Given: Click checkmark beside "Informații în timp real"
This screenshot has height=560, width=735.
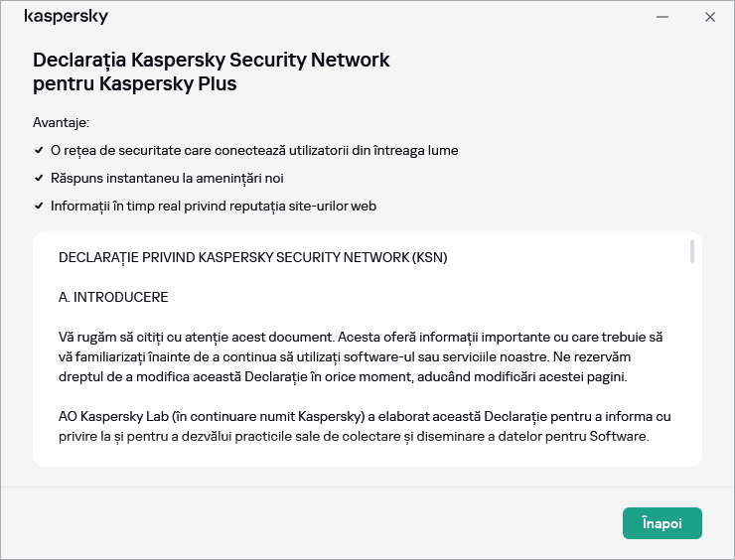Looking at the screenshot, I should tap(38, 207).
